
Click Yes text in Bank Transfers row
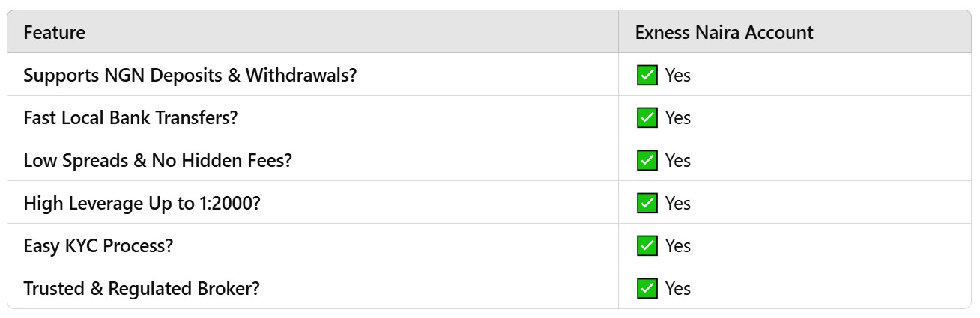(x=678, y=118)
